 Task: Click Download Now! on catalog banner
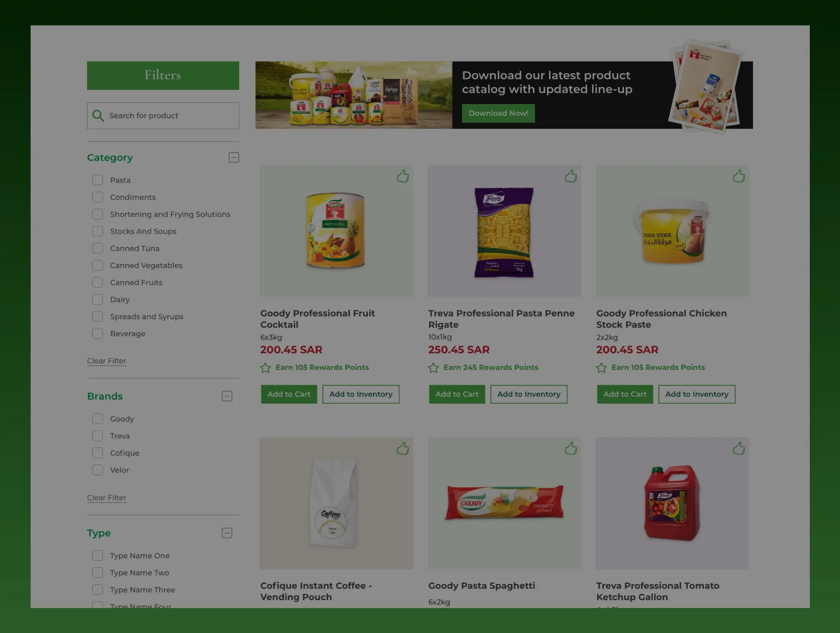click(x=498, y=113)
